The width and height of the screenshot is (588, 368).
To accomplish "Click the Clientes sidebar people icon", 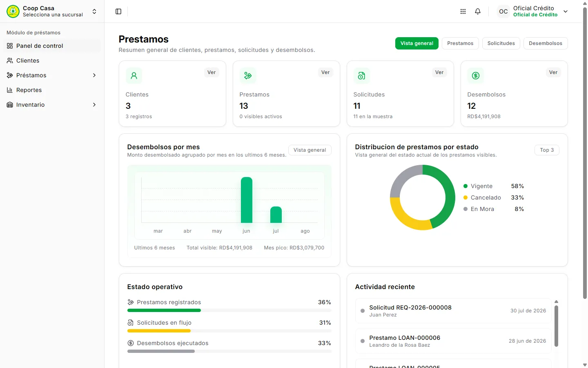I will tap(10, 61).
